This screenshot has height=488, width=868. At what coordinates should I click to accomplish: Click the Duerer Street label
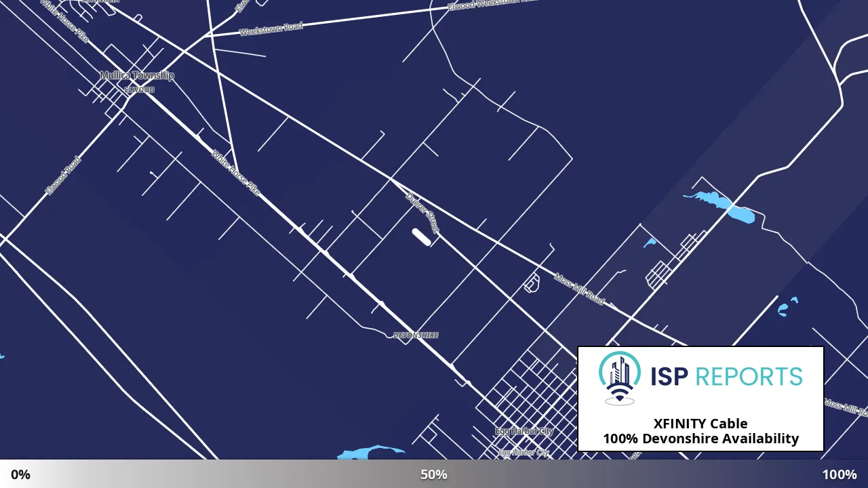(422, 213)
